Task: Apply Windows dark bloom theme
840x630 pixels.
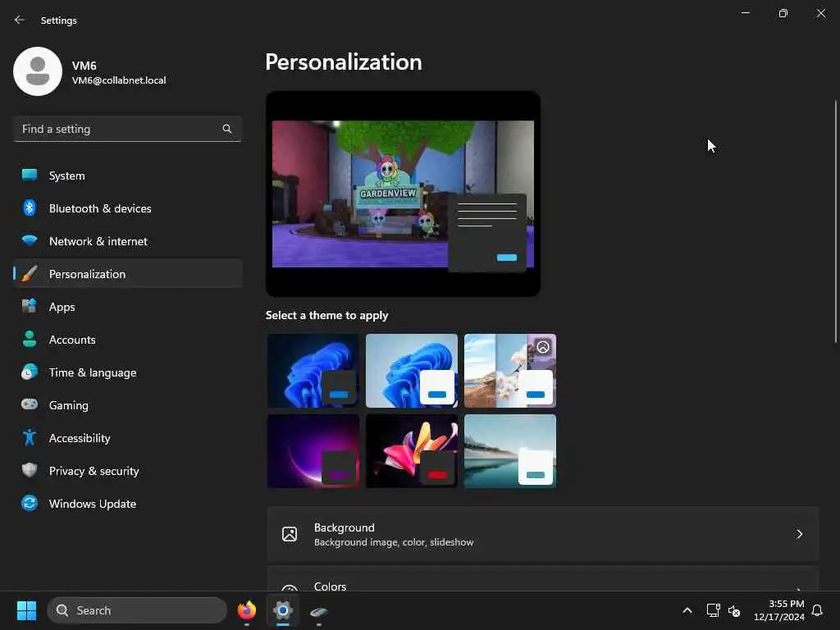Action: [313, 371]
